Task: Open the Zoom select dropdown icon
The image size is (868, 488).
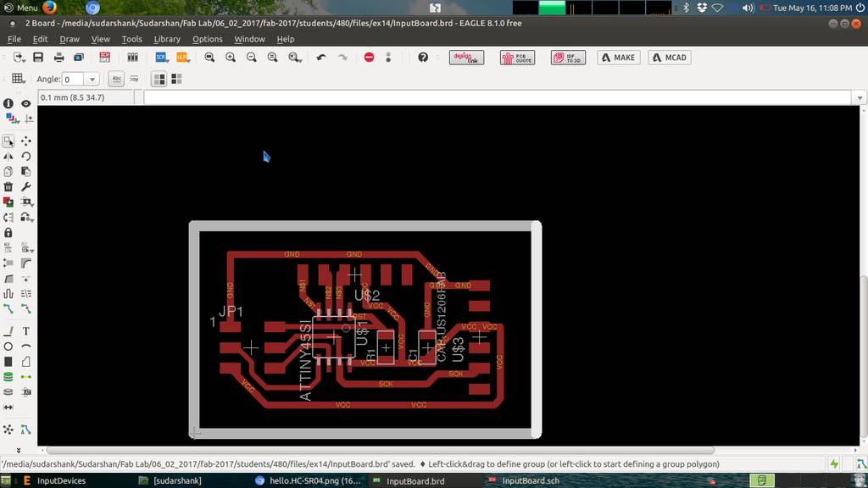Action: [x=294, y=57]
